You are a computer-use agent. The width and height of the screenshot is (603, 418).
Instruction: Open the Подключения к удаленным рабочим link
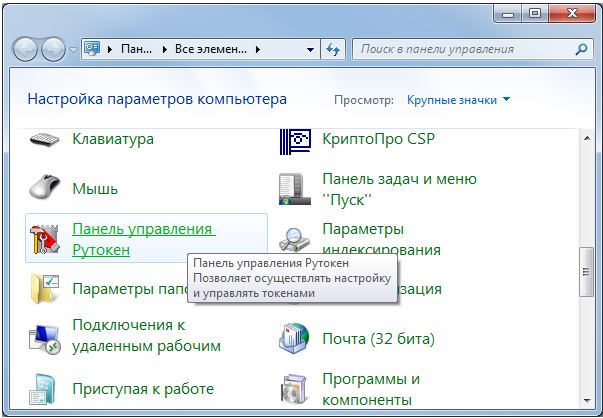point(147,335)
